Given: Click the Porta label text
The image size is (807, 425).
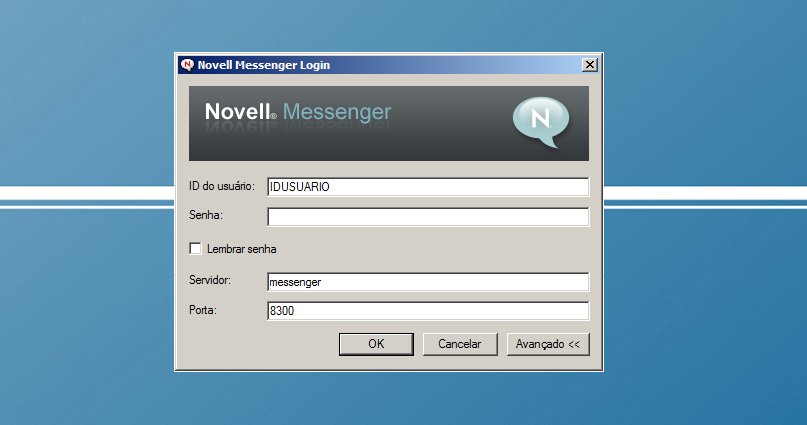Looking at the screenshot, I should pos(203,310).
